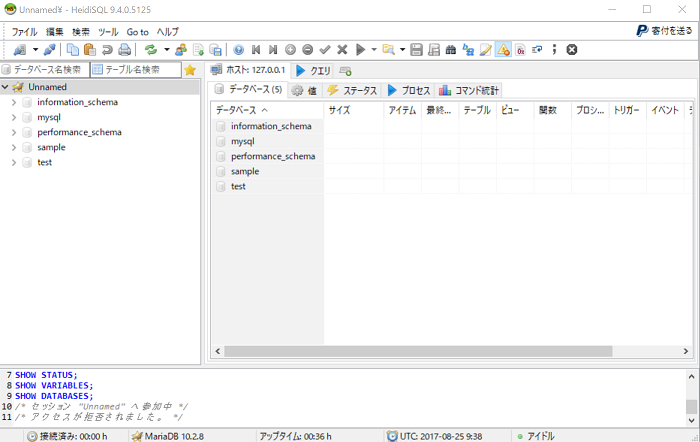Image resolution: width=700 pixels, height=442 pixels.
Task: Click the Run query play icon
Action: [360, 50]
